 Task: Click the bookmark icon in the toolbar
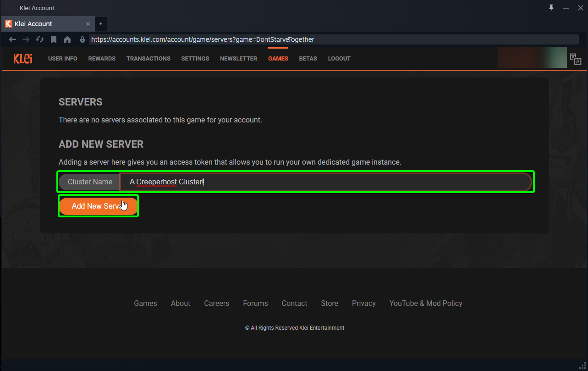pos(54,39)
